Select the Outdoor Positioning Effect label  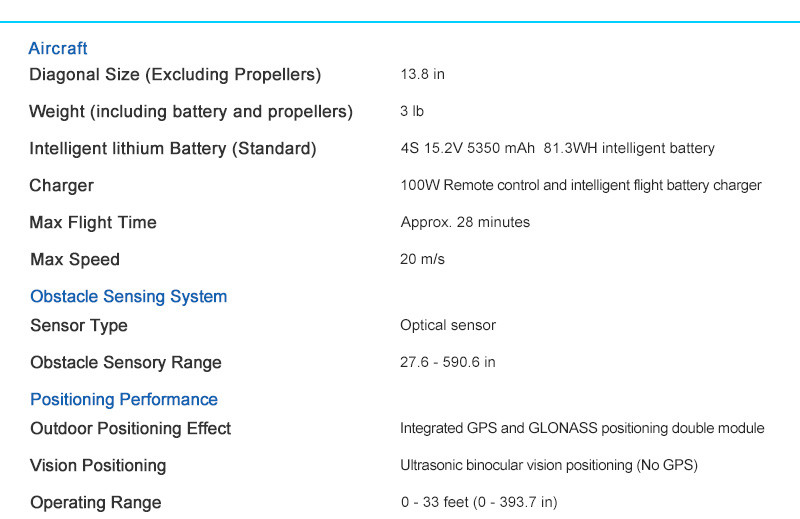(x=131, y=428)
